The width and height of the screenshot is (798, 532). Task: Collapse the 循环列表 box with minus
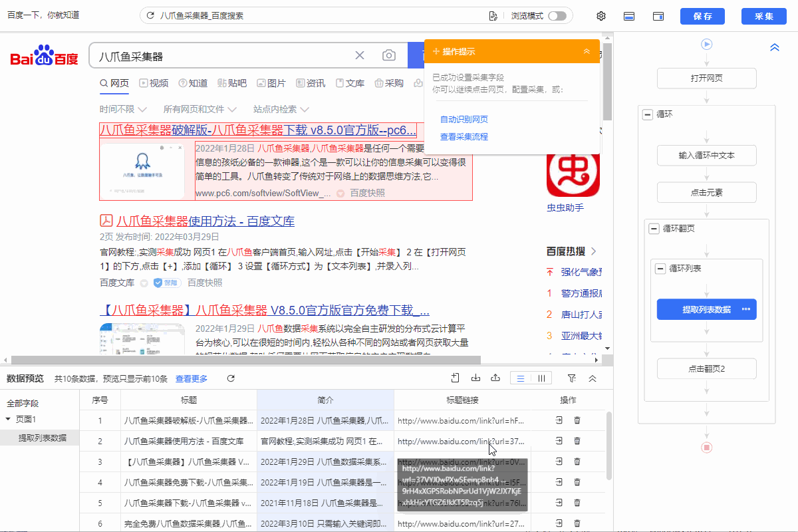coord(660,268)
